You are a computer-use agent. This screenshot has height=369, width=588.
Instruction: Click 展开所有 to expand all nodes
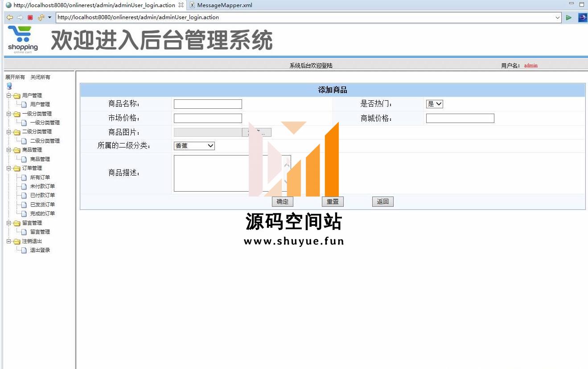15,77
